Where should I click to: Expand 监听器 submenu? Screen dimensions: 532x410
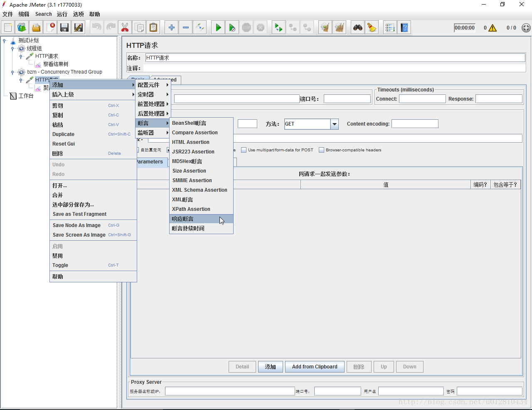click(153, 133)
